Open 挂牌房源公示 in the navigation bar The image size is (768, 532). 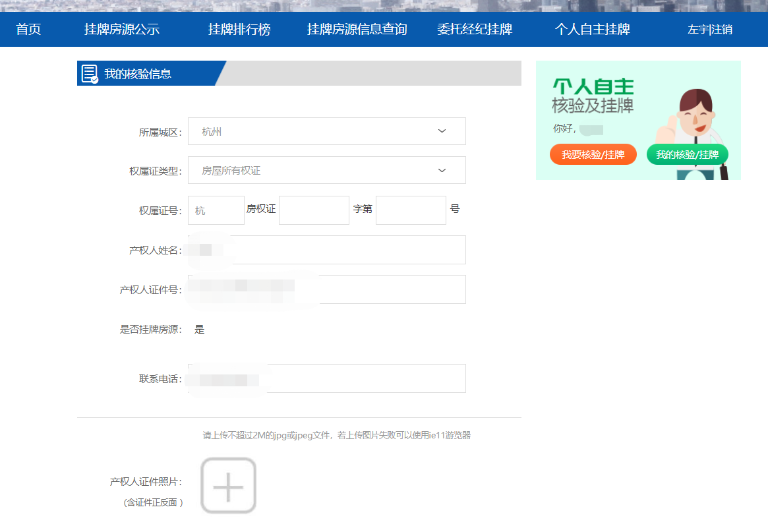121,30
